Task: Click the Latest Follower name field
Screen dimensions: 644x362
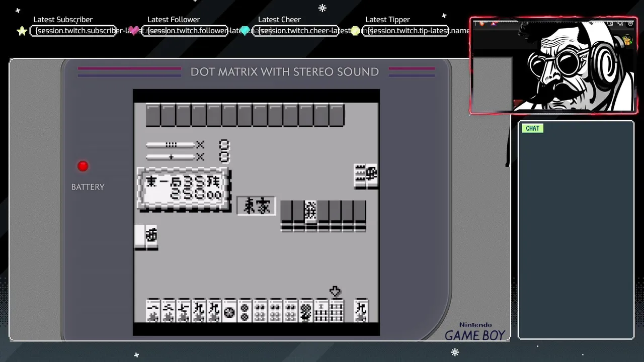Action: [x=185, y=31]
